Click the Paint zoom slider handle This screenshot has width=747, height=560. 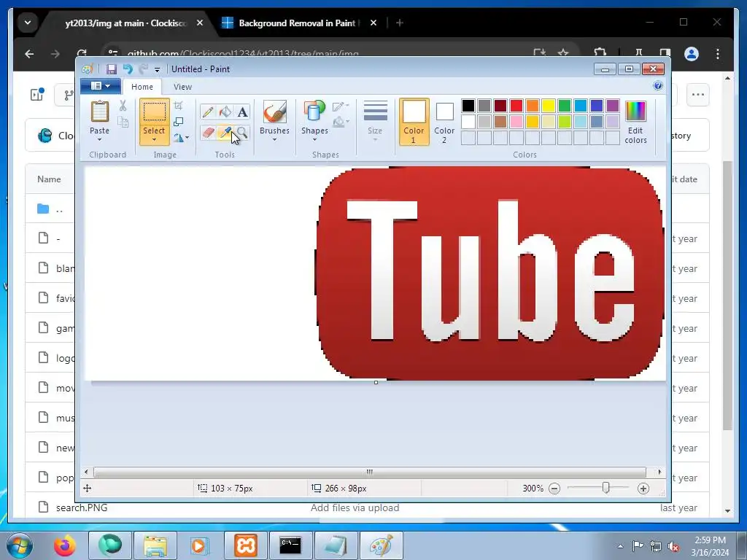pos(605,488)
